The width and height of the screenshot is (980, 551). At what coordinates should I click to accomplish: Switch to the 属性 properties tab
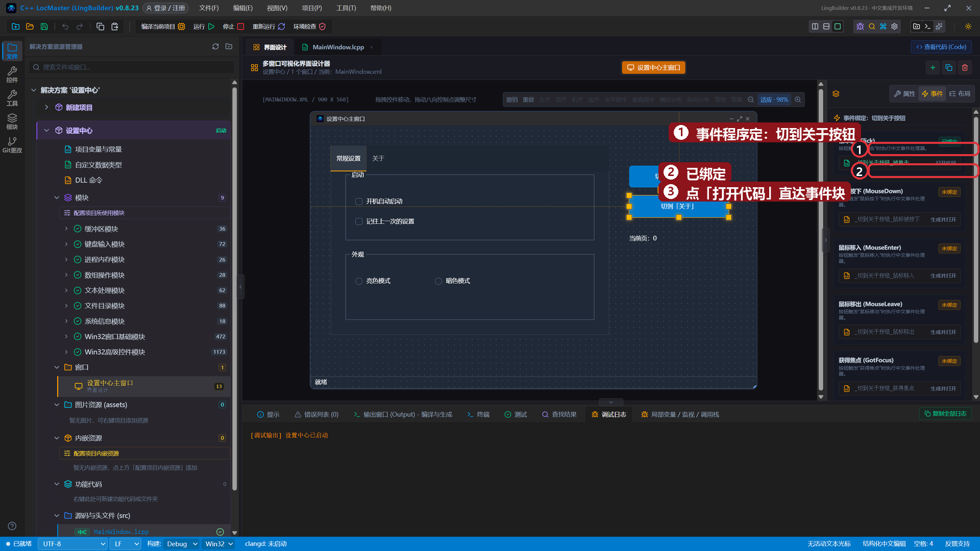[x=904, y=93]
